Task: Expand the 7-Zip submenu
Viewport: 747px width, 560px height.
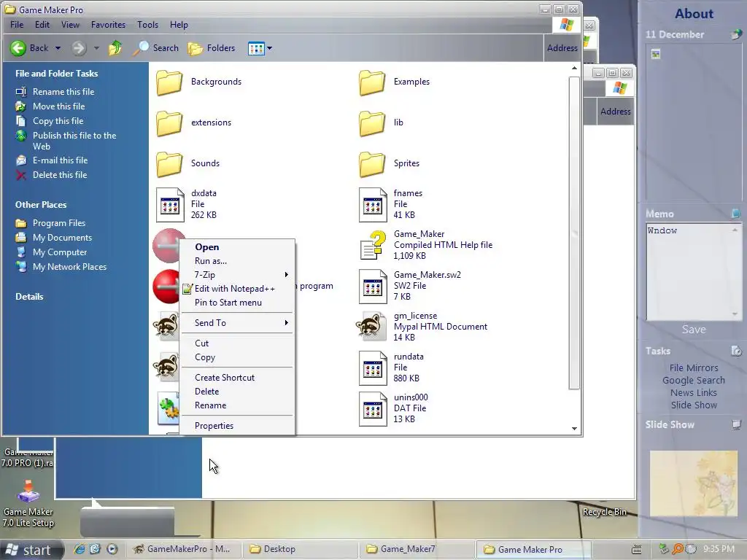Action: pos(237,275)
